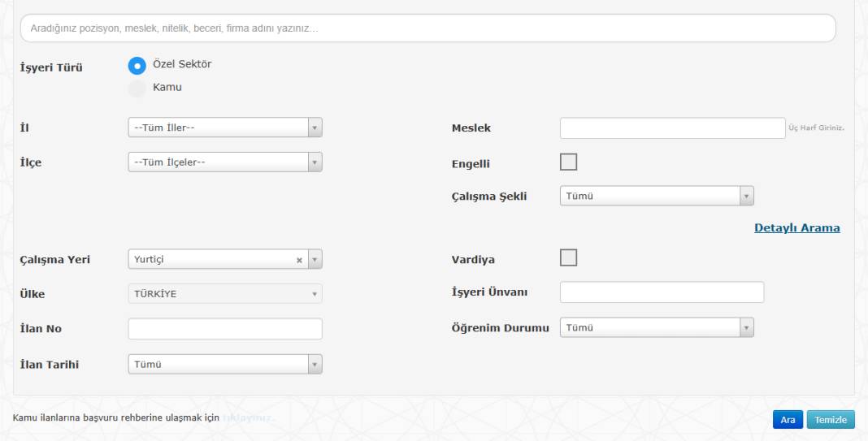Open the İl province dropdown
868x441 pixels.
225,128
